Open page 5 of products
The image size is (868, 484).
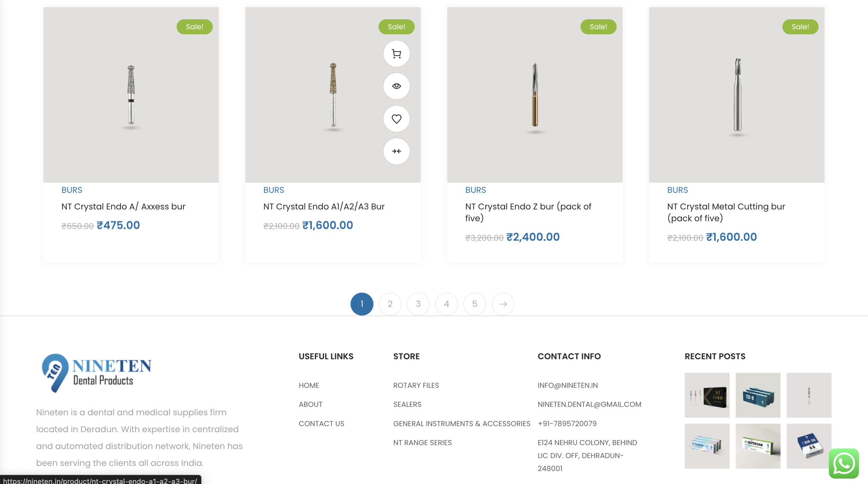(474, 304)
